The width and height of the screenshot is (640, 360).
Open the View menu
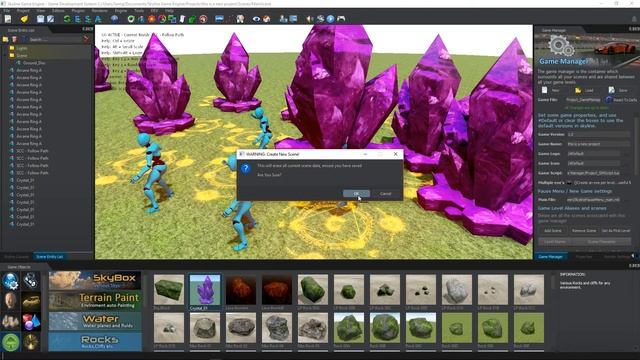[41, 11]
